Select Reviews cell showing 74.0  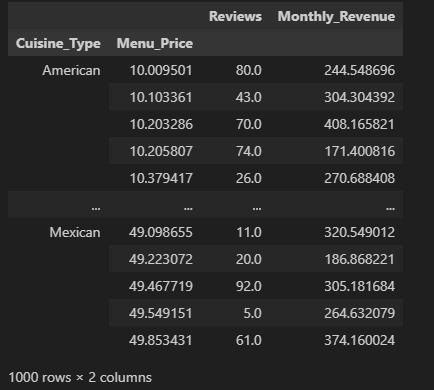click(x=249, y=151)
